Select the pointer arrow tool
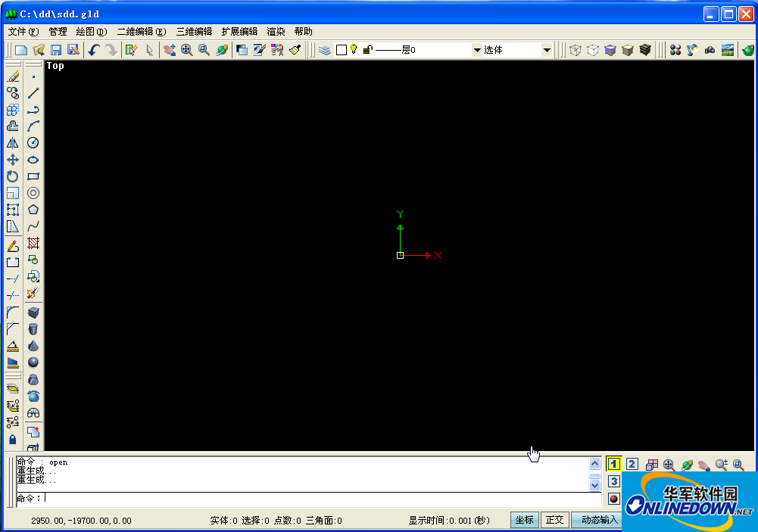 (149, 50)
